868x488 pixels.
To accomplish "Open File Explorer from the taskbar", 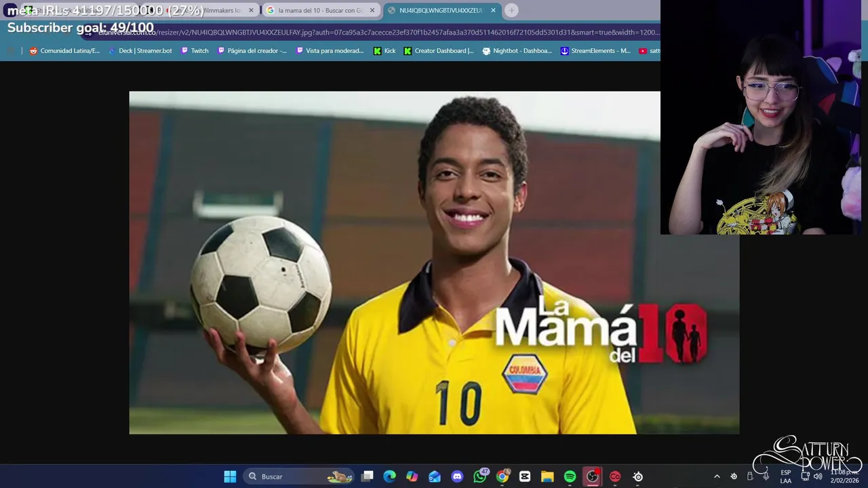I will 547,476.
